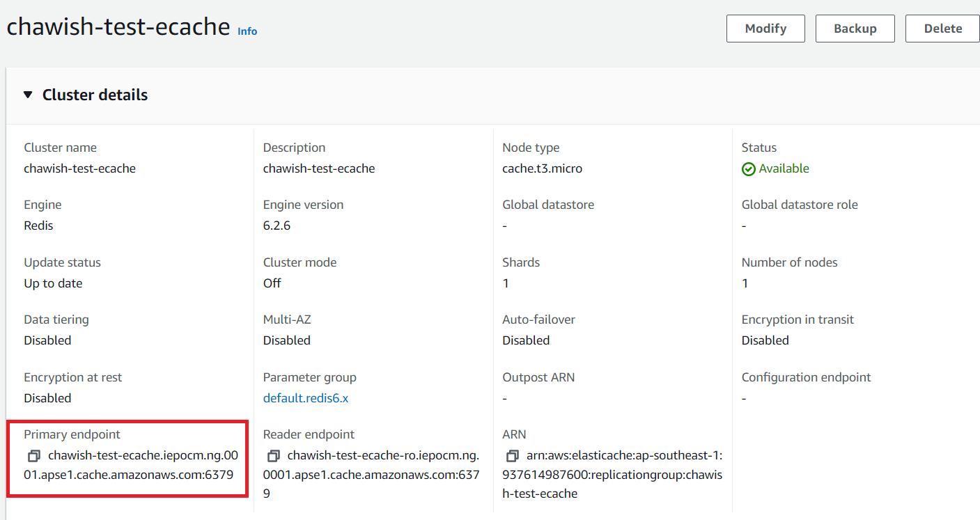The image size is (980, 520).
Task: Click the Engine version value 6.2.6
Action: point(277,226)
